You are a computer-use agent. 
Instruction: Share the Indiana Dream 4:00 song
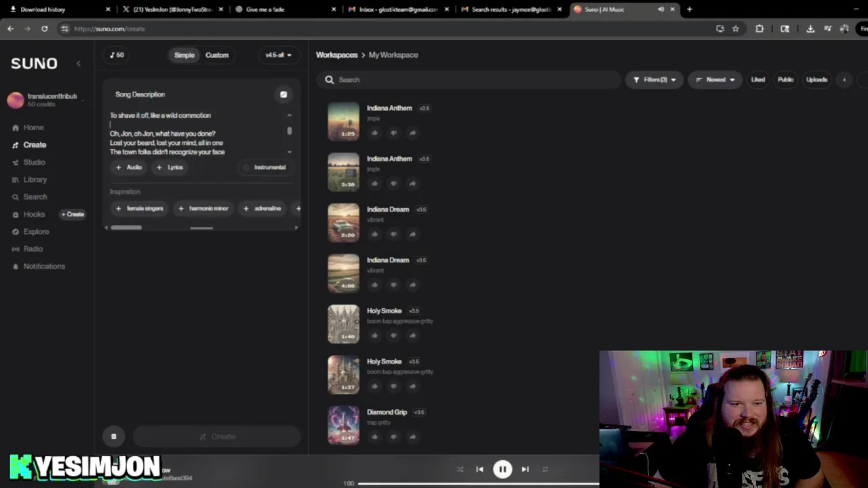pos(412,285)
